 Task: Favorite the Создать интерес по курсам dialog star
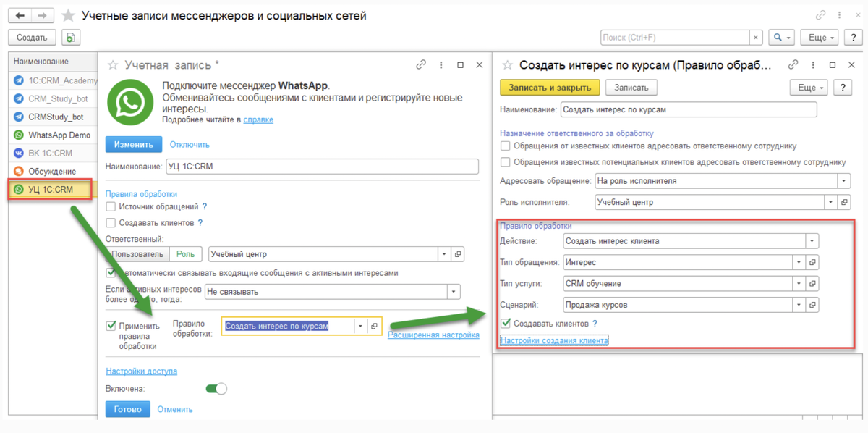pyautogui.click(x=507, y=65)
